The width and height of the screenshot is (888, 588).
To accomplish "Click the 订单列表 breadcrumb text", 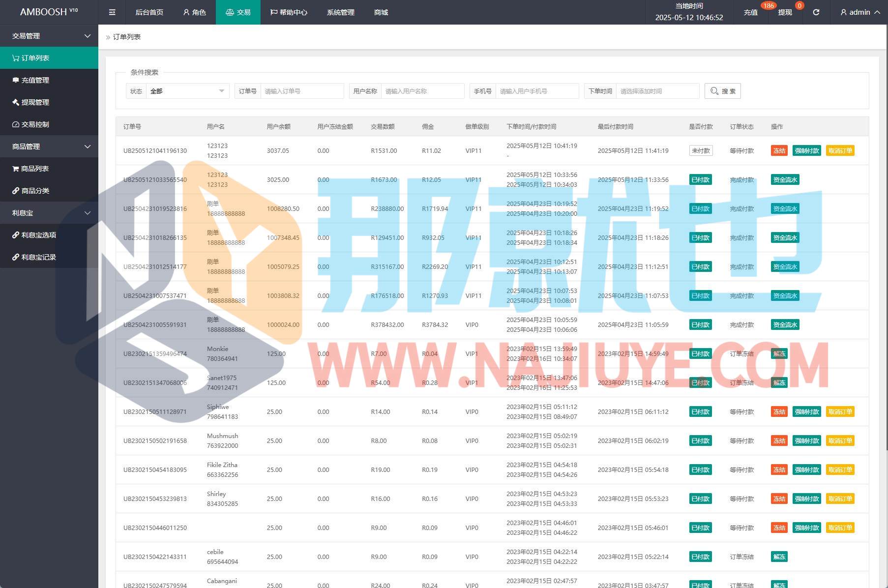I will click(x=127, y=37).
